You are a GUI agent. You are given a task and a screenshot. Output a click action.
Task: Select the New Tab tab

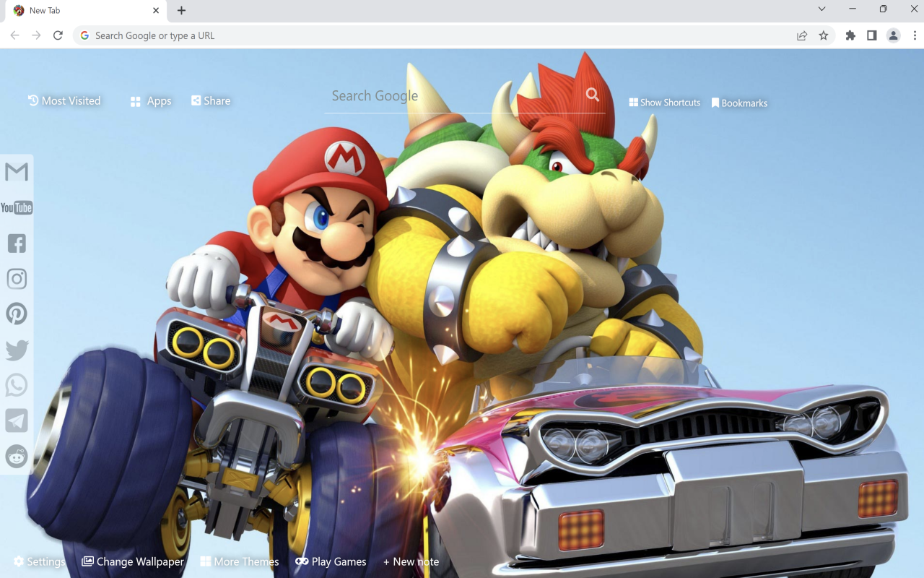[x=85, y=11]
